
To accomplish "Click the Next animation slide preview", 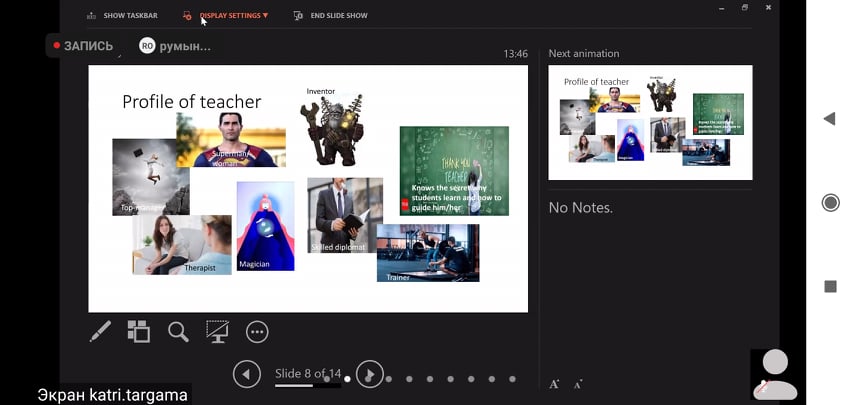I will coord(650,122).
